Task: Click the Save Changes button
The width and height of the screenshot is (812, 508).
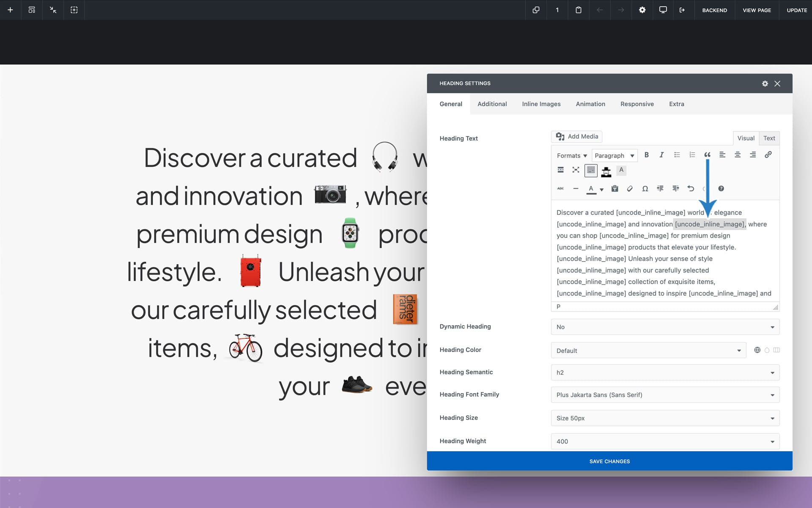Action: [609, 461]
